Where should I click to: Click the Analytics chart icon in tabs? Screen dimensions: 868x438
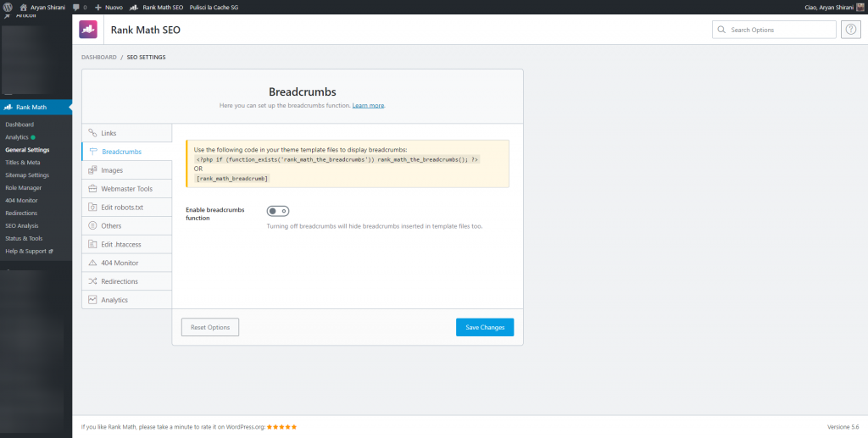point(92,300)
